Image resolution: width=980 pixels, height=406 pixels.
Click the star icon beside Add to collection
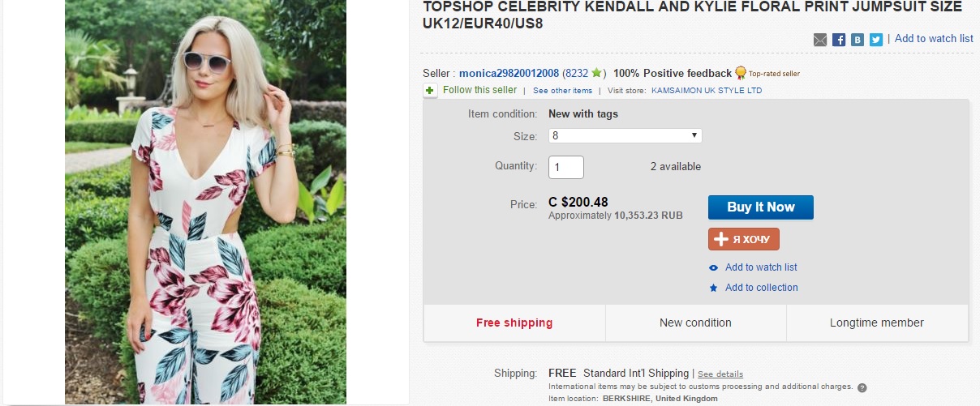[713, 288]
